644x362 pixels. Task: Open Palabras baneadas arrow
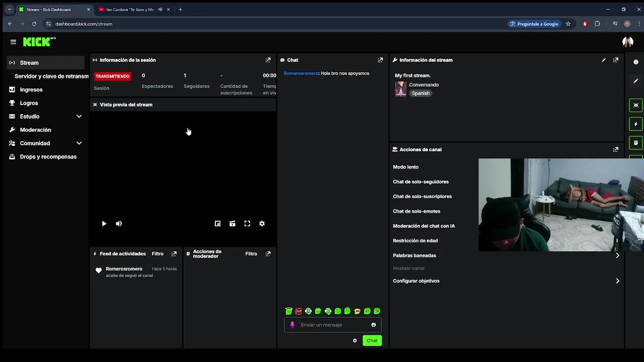pos(617,255)
